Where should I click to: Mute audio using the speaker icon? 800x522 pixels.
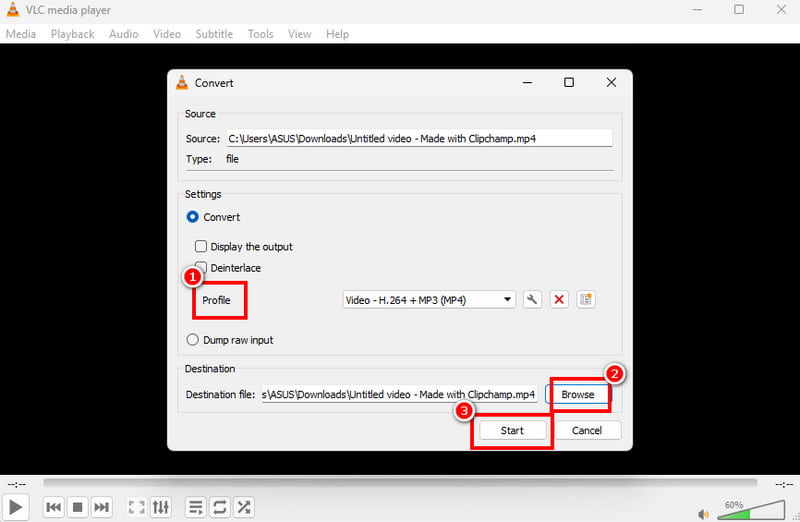point(703,513)
